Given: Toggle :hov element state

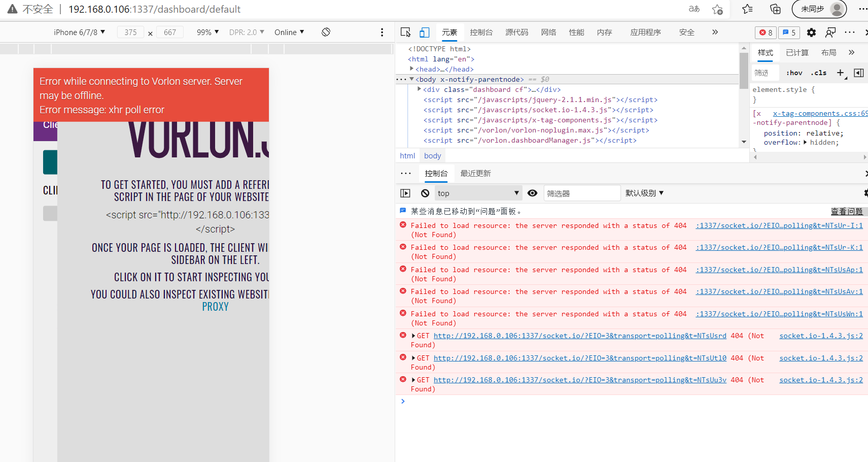Looking at the screenshot, I should pos(794,73).
